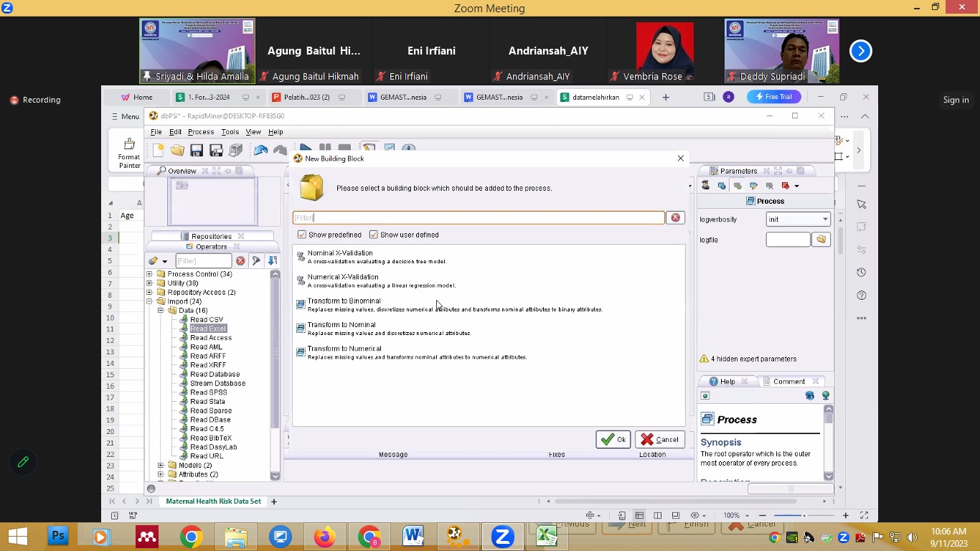This screenshot has height=551, width=980.
Task: Click the yellow note icon in Parameters toolbar
Action: [x=753, y=185]
